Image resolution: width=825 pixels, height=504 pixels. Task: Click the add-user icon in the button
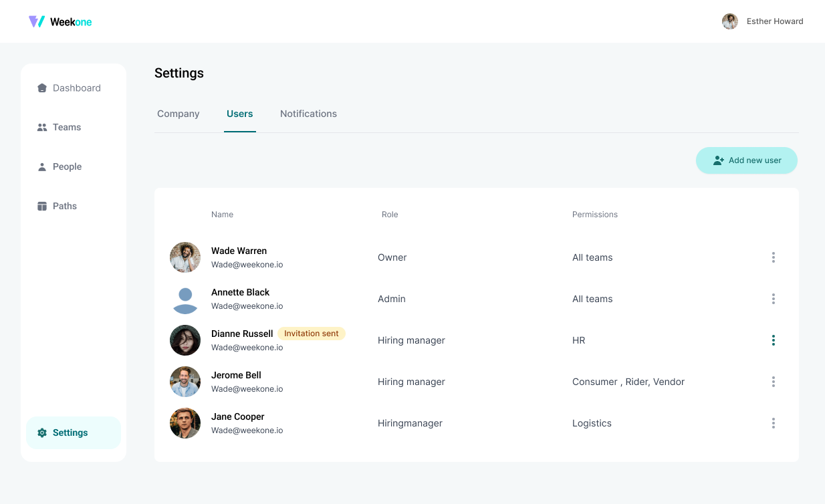(719, 160)
